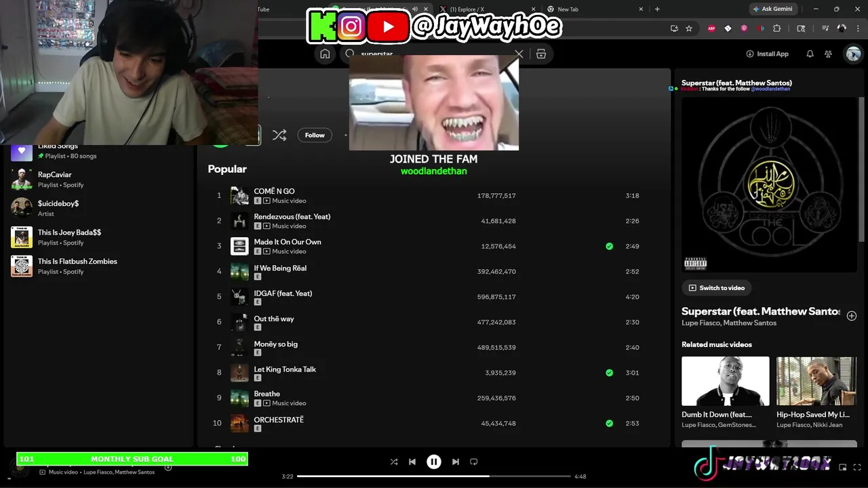Click The Cool album cover art
This screenshot has width=868, height=488.
coord(769,186)
